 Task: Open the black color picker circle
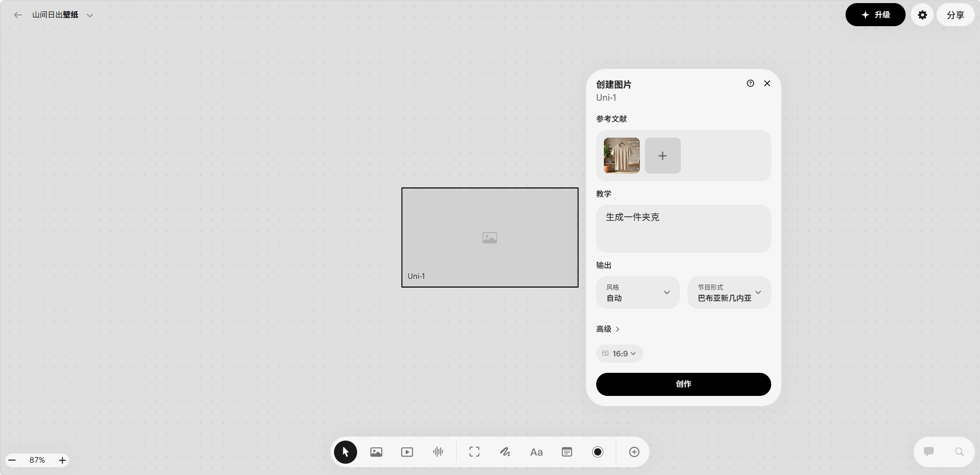click(x=598, y=452)
